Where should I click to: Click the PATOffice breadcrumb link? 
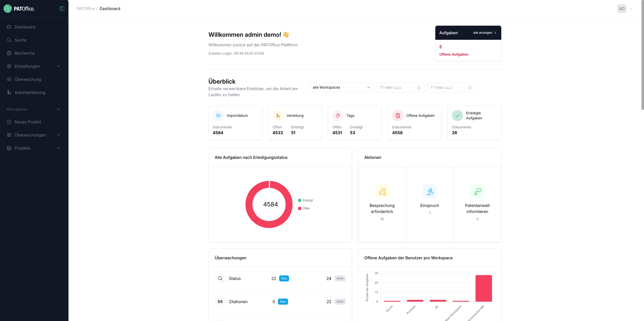[x=86, y=9]
